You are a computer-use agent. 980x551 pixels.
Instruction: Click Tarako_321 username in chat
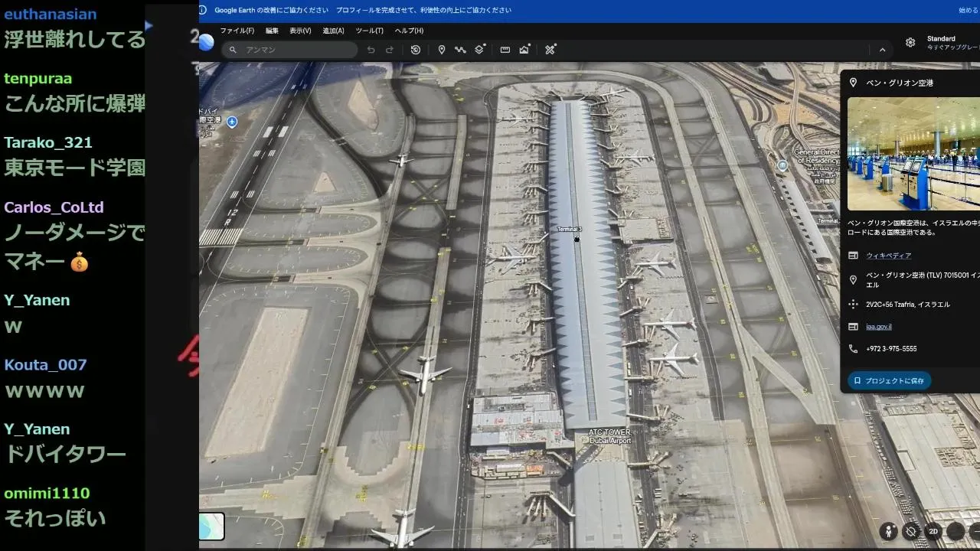pos(48,142)
